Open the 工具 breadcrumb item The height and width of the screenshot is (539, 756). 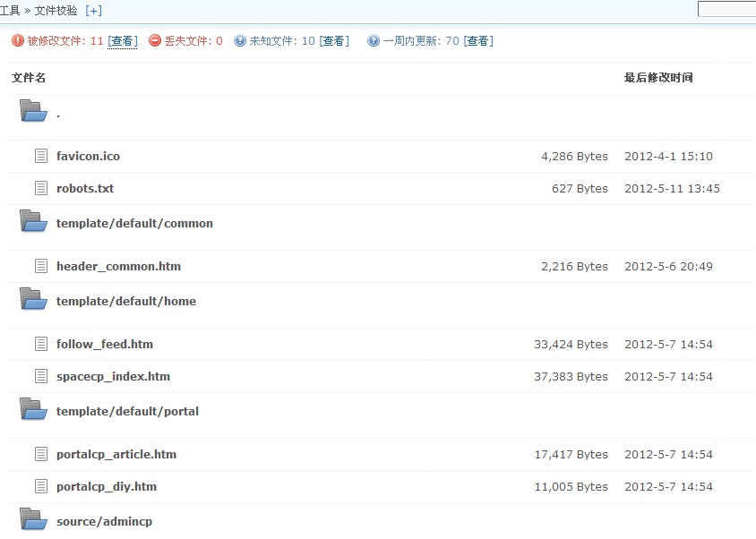[10, 11]
